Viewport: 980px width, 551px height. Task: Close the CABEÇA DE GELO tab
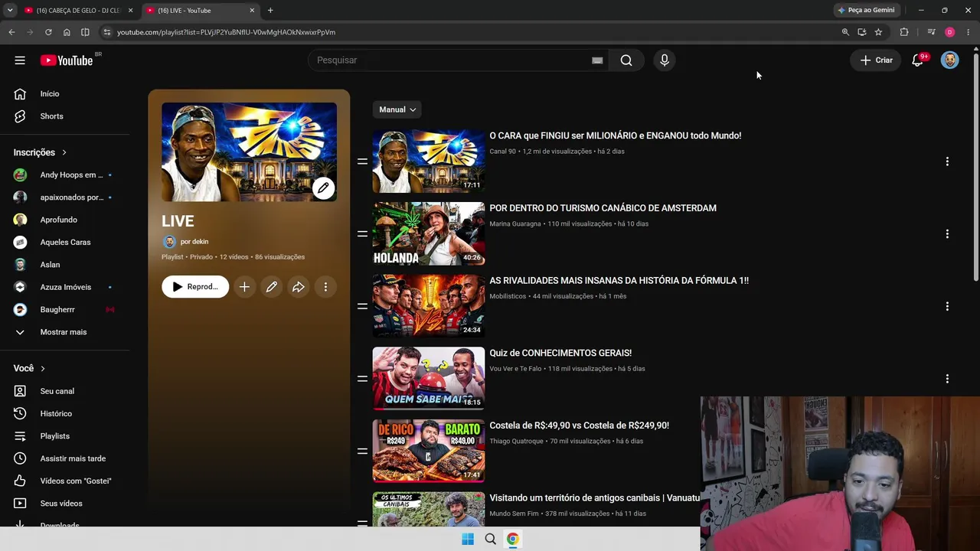coord(130,11)
